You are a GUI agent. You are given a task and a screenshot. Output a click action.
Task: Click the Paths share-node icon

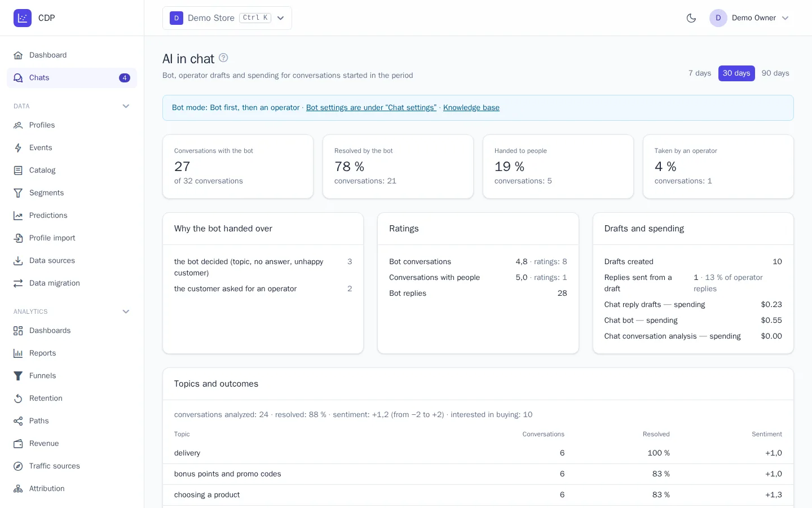pyautogui.click(x=18, y=421)
